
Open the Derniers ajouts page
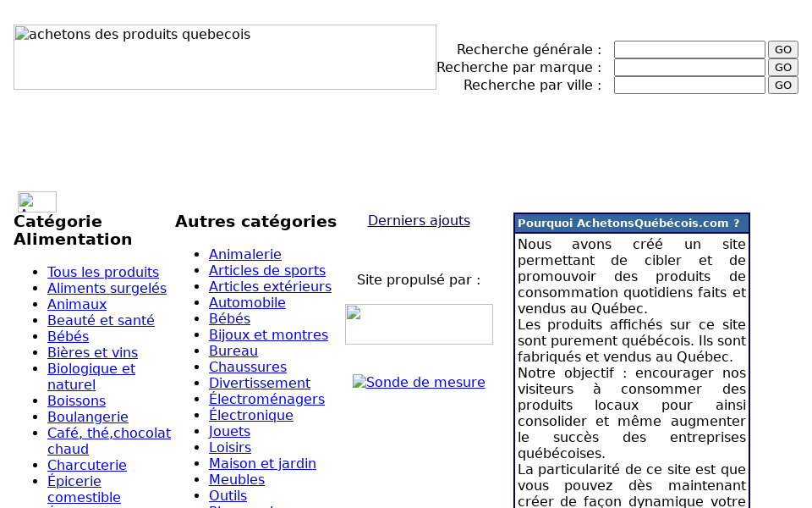pos(419,219)
